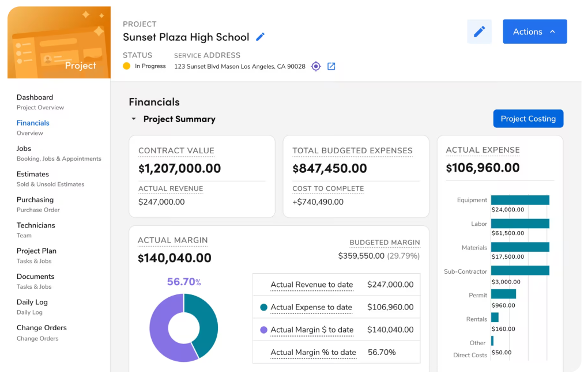Click the Actual Margin % to date label
Viewport: 588px width, 378px height.
pos(313,352)
